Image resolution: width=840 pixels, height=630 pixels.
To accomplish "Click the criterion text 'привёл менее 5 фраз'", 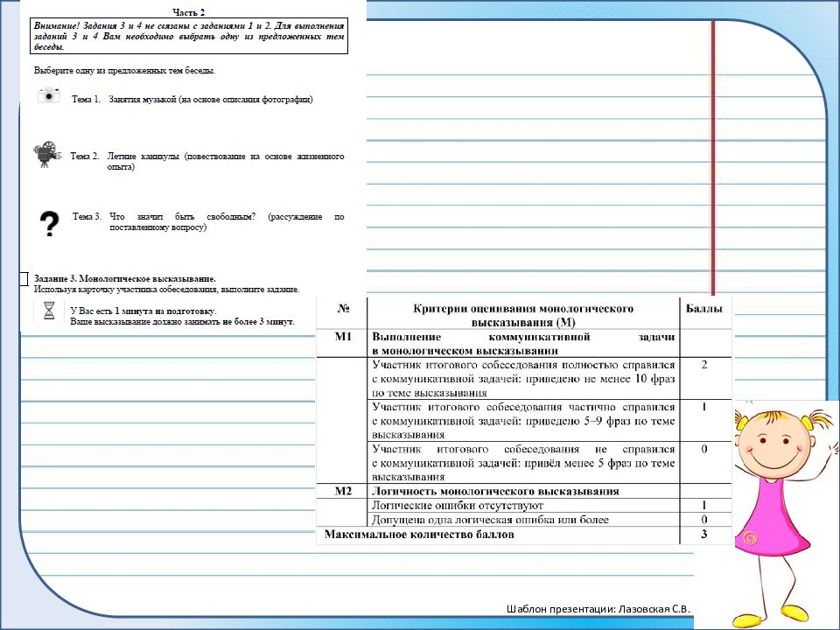I will coord(523,463).
